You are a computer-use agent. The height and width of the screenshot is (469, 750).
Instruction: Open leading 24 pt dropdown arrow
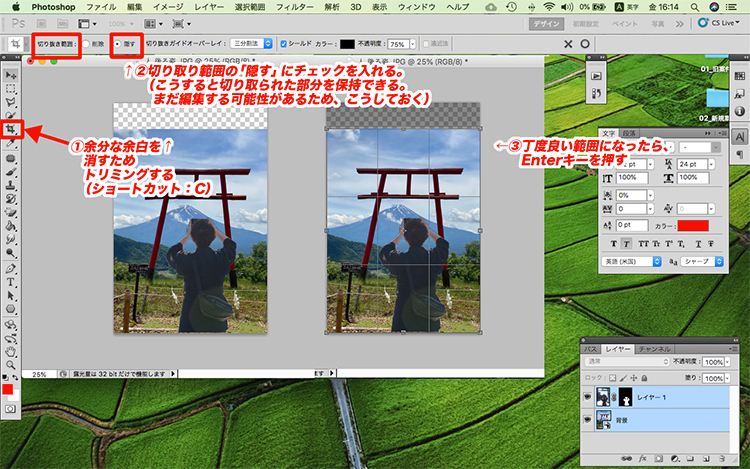tap(712, 164)
